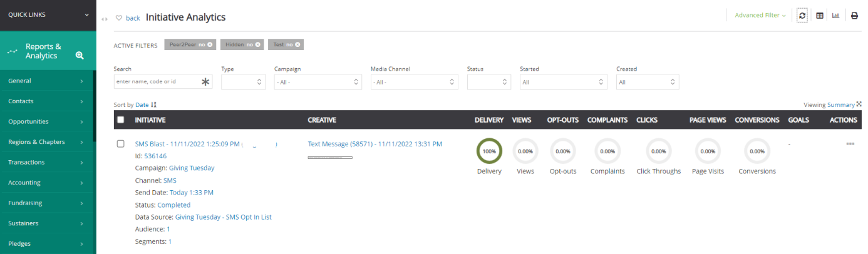Collapse sidebar using the double-arrow icon
Screen dimensions: 868x254
105,19
